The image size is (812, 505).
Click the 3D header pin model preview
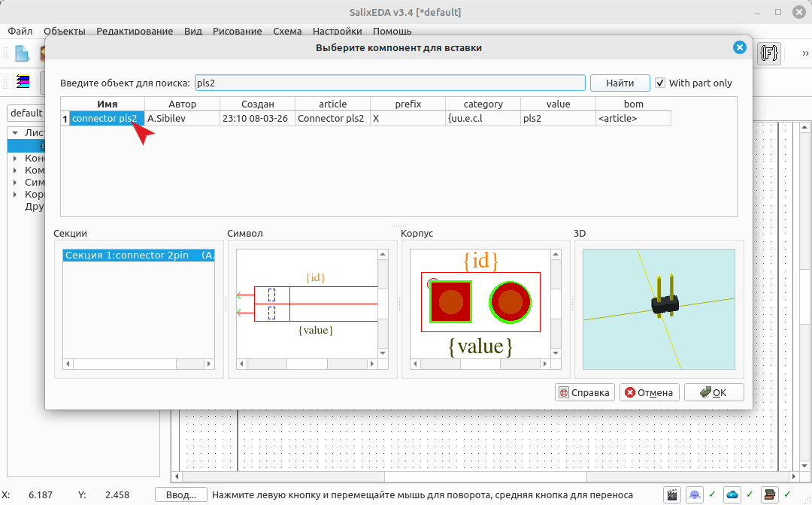coord(659,309)
